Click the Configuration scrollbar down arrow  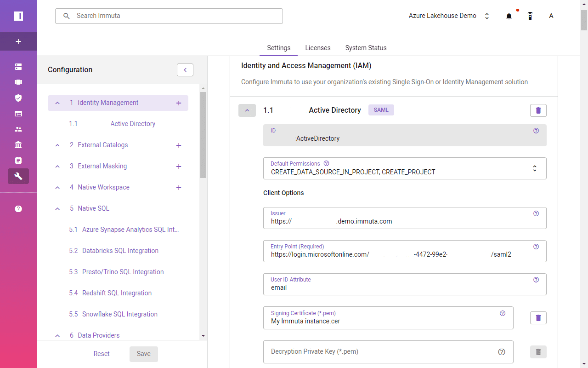(x=204, y=336)
